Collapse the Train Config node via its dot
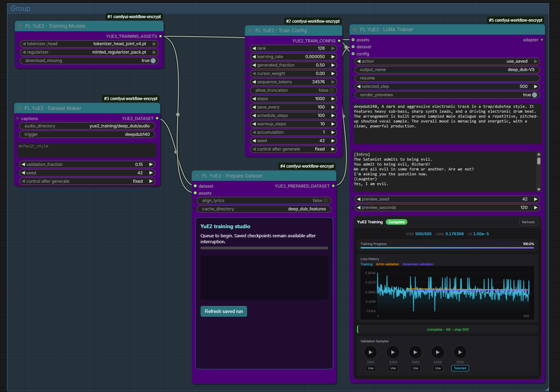Viewport: 560px width, 392px height. 250,31
